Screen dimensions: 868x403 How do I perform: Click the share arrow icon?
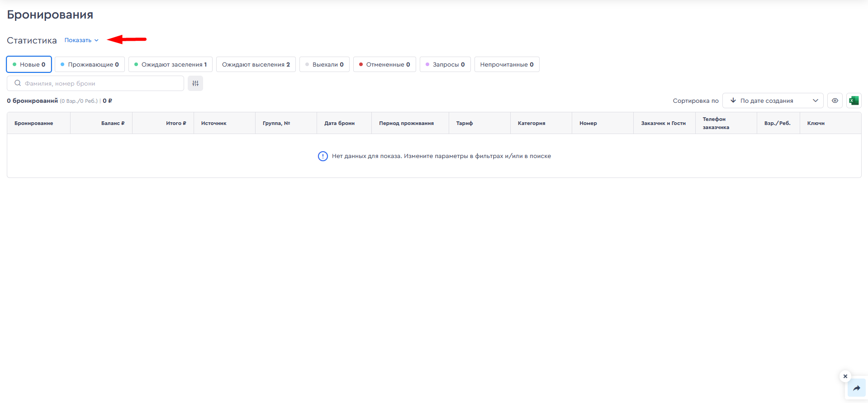point(856,388)
